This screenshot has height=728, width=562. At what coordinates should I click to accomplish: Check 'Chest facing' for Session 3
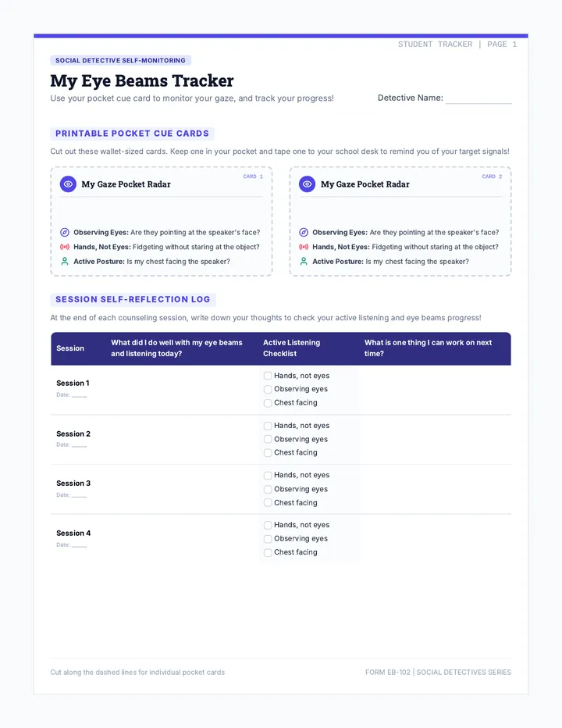268,502
